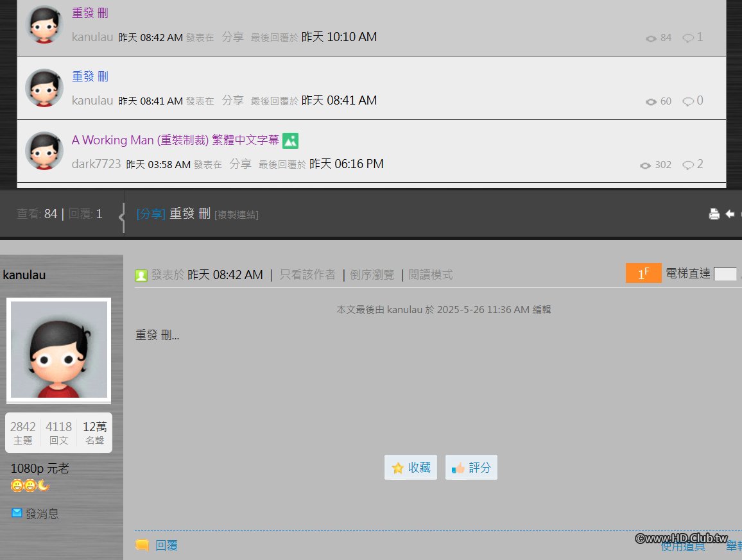
Task: Click 發消息 envelope icon
Action: [17, 513]
